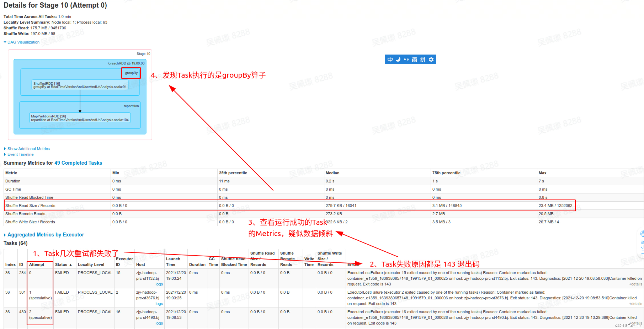Image resolution: width=644 pixels, height=329 pixels.
Task: Sort tasks by Write Time header
Action: point(309,262)
